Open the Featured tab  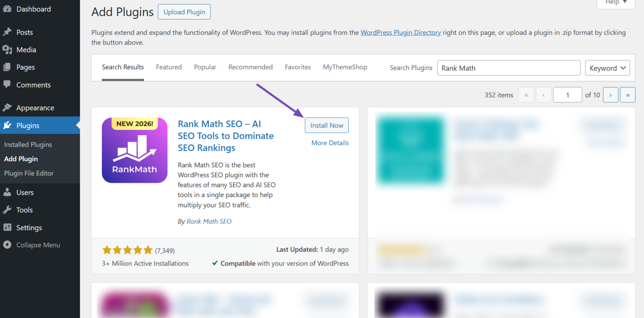[x=169, y=67]
